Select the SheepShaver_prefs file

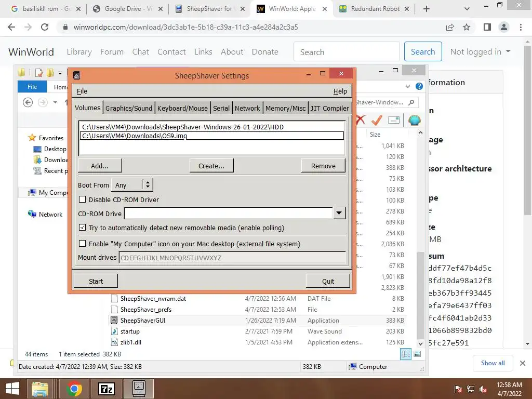coord(146,310)
